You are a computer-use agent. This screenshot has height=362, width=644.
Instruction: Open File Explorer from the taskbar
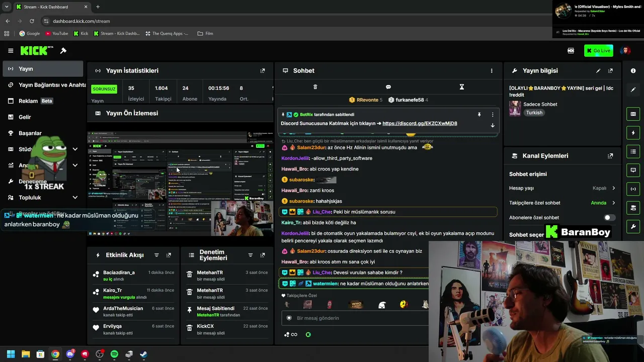click(x=26, y=354)
